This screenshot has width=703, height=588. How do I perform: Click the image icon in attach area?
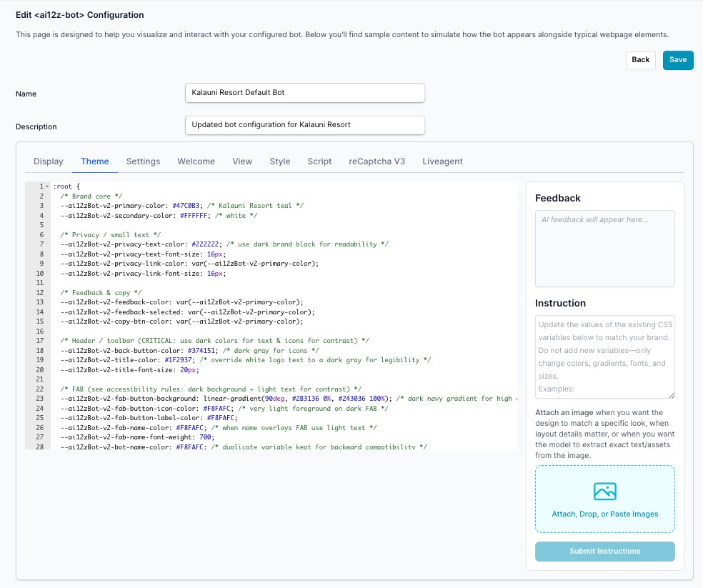click(604, 491)
